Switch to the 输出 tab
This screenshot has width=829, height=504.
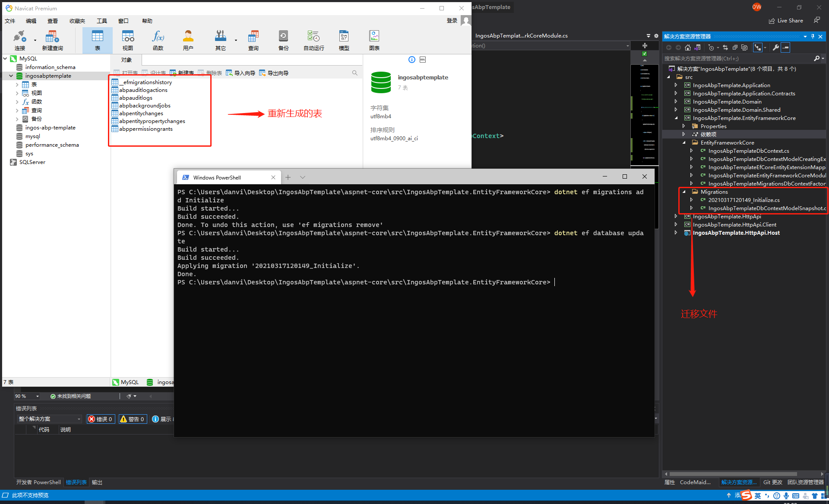point(97,482)
